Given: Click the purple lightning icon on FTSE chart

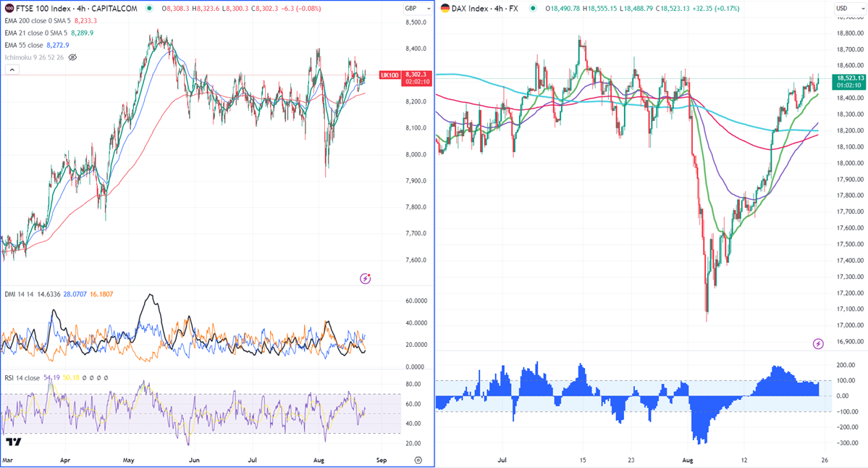Looking at the screenshot, I should pyautogui.click(x=365, y=279).
